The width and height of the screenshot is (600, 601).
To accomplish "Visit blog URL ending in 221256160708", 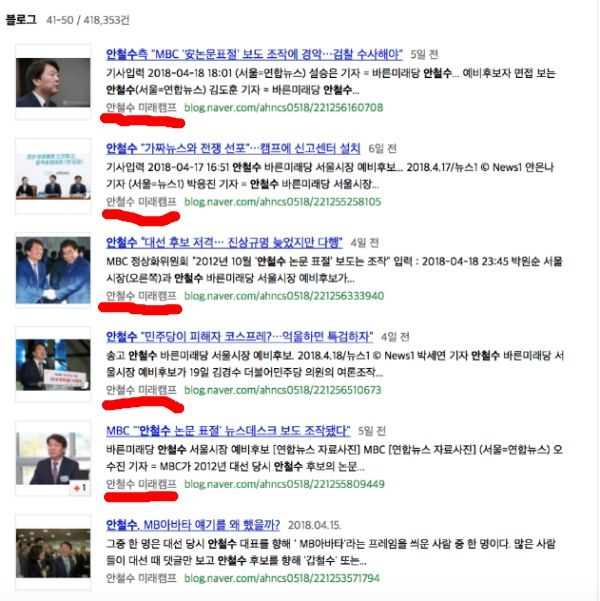I will pyautogui.click(x=283, y=108).
